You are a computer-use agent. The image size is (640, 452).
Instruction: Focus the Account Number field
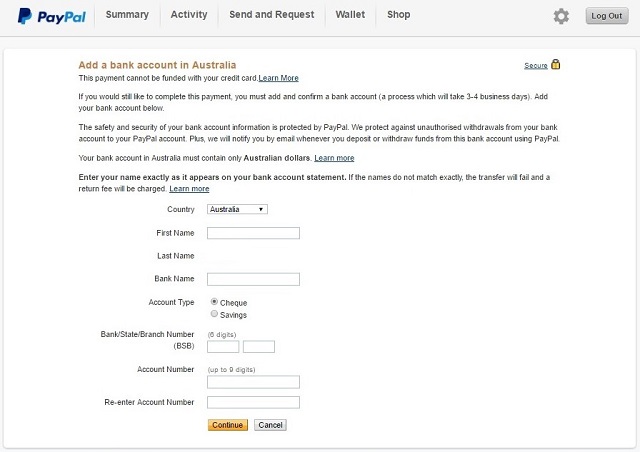pos(253,382)
